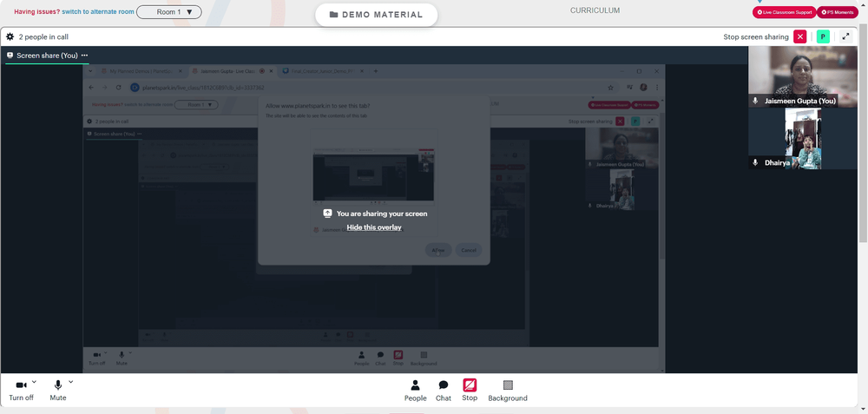Expand camera options chevron beside Turn off
Viewport: 868px width, 414px height.
34,382
